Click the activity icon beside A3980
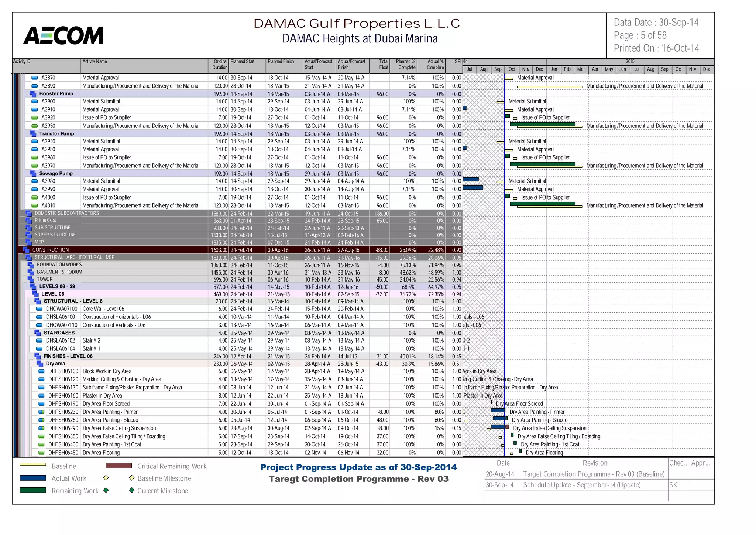Image resolution: width=756 pixels, height=535 pixels. 34,181
